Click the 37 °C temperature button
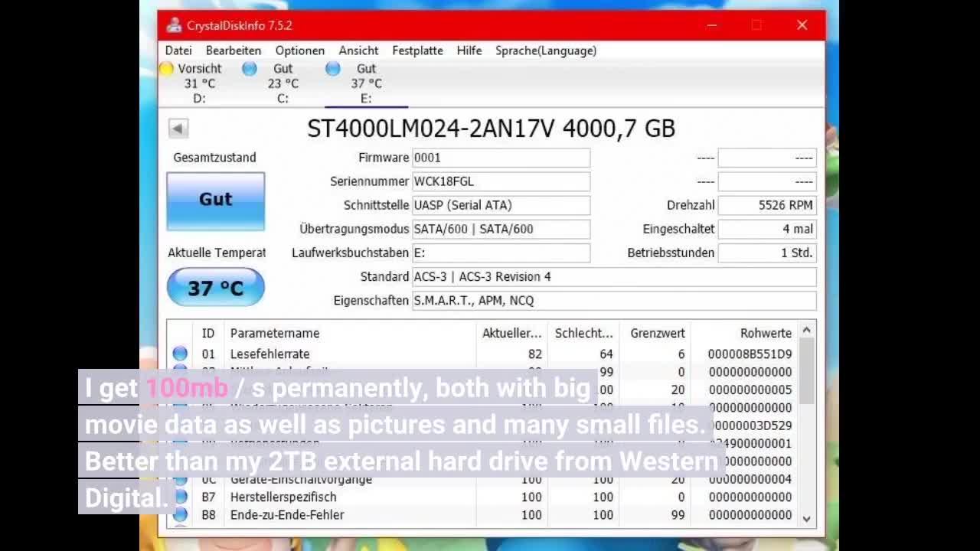The image size is (980, 551). pos(216,288)
